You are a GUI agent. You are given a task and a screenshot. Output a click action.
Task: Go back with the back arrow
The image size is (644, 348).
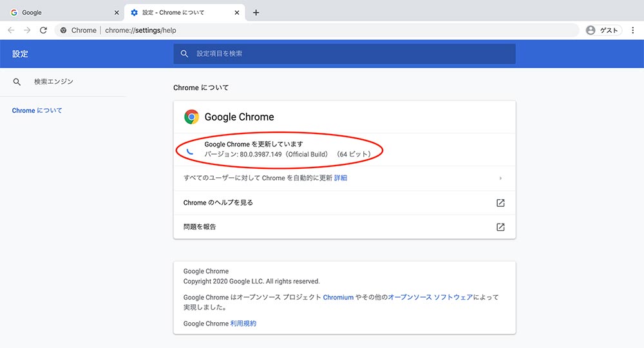(x=11, y=30)
